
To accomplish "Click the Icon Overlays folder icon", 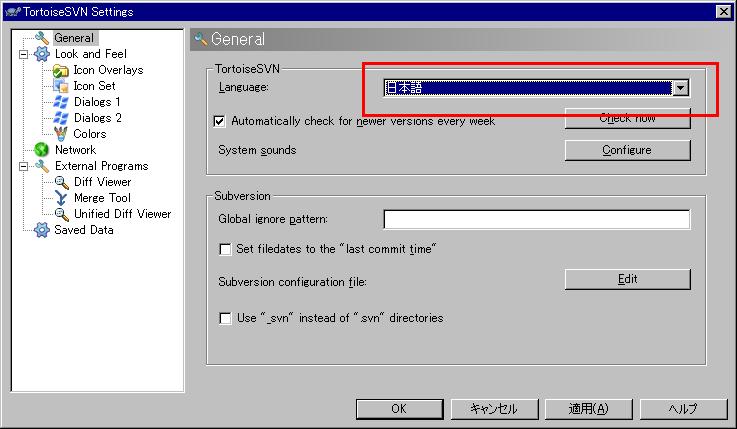I will [x=61, y=70].
